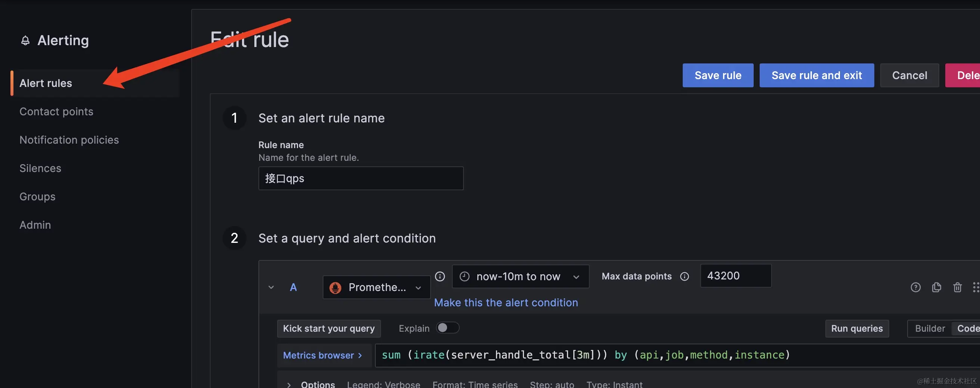Screen dimensions: 980x388
Task: Open the now-10m to now time range
Action: click(520, 277)
